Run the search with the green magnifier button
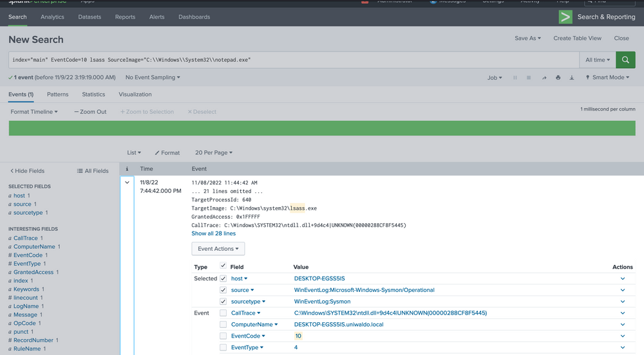This screenshot has height=355, width=644. (x=625, y=60)
